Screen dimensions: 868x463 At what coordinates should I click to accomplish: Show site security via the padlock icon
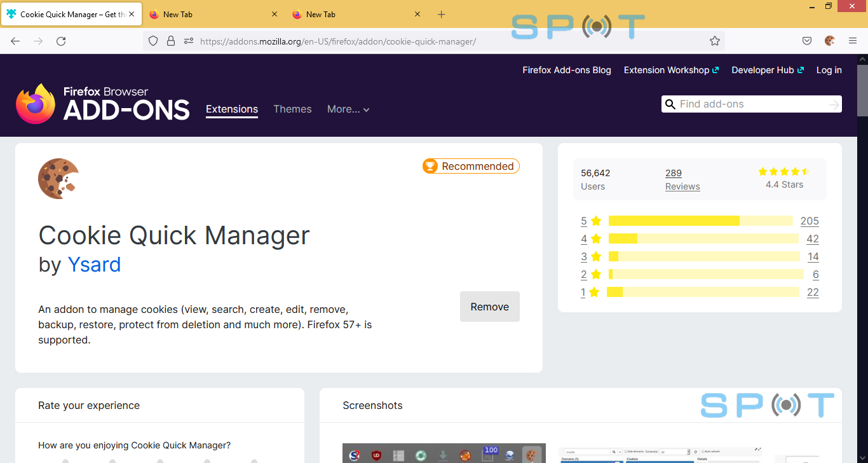[x=170, y=41]
